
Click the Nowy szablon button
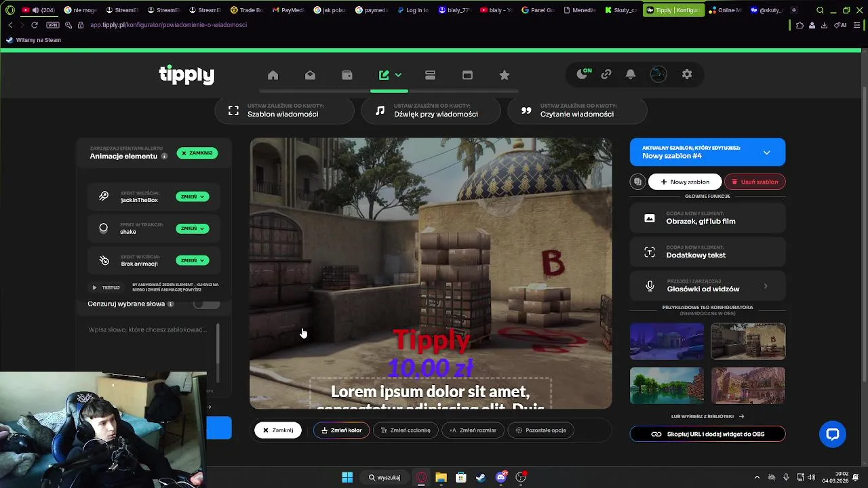click(685, 182)
